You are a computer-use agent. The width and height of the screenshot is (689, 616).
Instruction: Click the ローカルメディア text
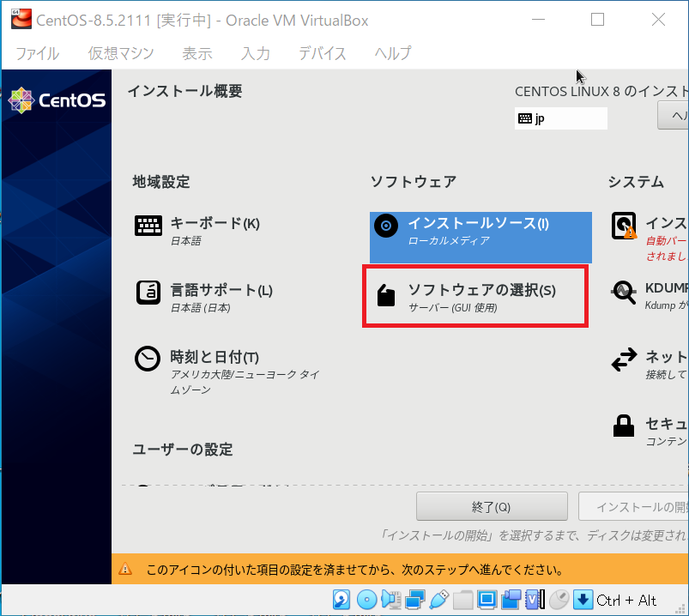(x=449, y=241)
